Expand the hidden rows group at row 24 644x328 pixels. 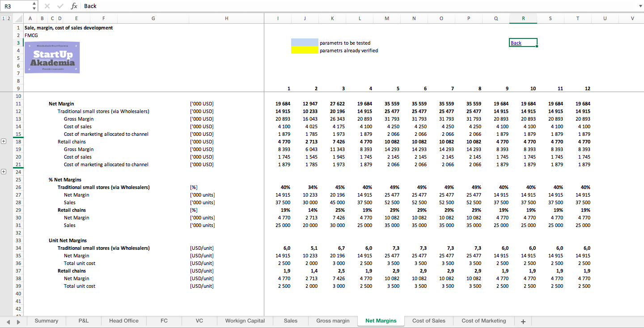[x=4, y=172]
